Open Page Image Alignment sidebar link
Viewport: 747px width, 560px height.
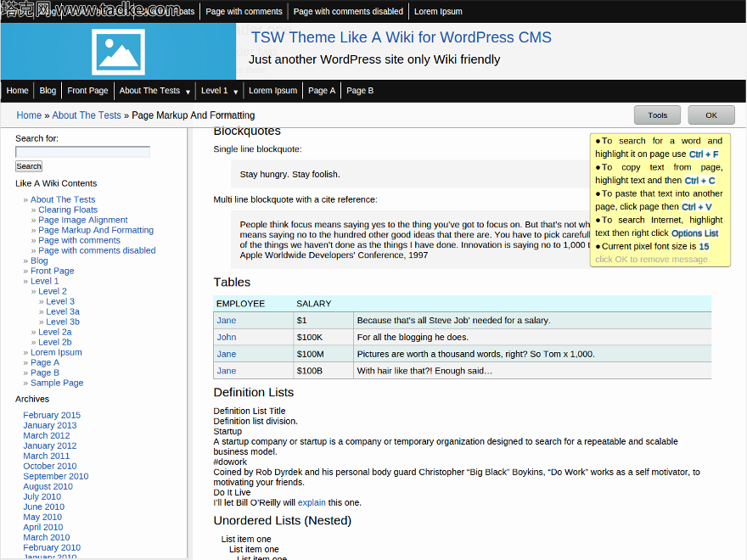click(x=83, y=220)
